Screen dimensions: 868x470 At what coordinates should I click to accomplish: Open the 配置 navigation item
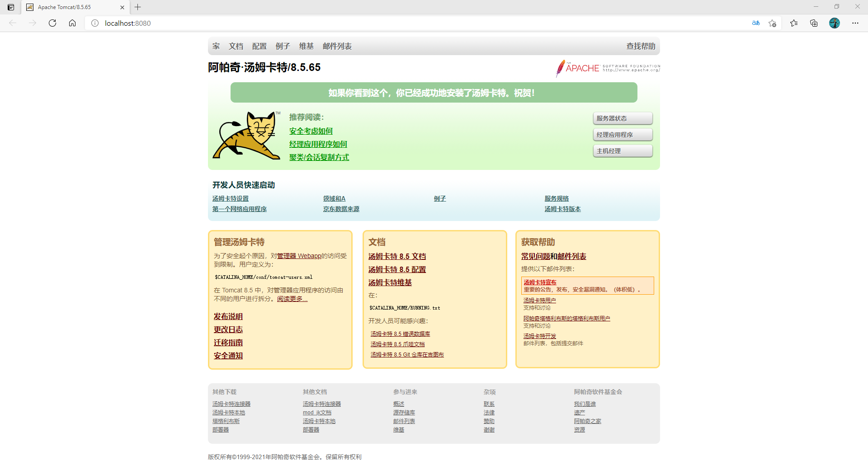[259, 46]
